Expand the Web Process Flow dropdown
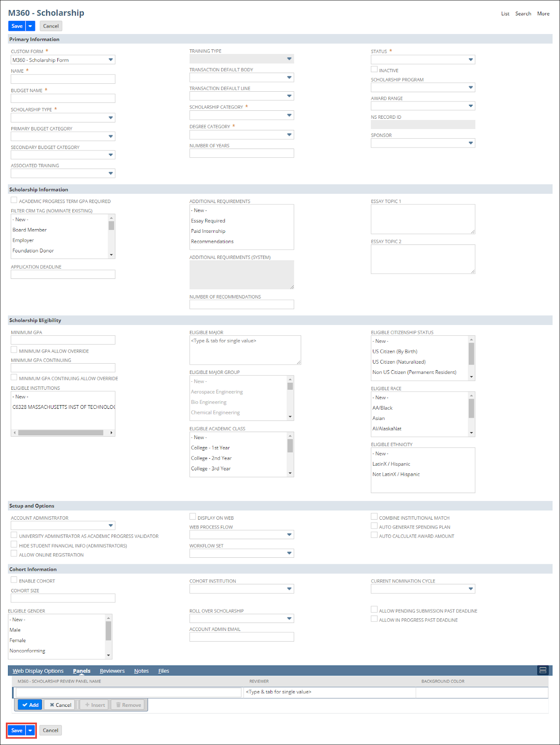The height and width of the screenshot is (745, 560). tap(289, 535)
